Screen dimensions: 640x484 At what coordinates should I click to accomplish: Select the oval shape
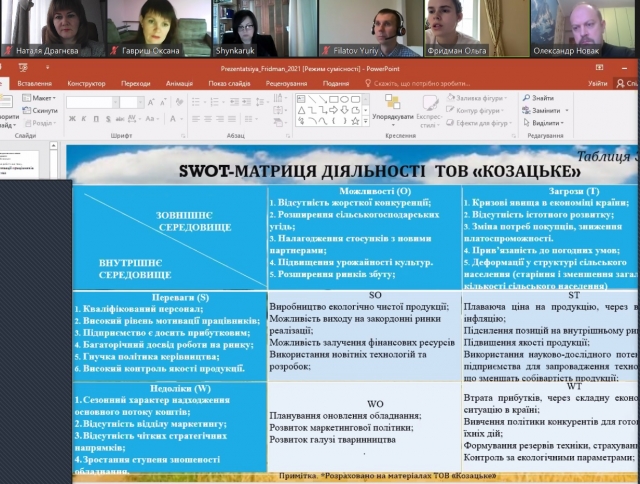click(x=344, y=99)
